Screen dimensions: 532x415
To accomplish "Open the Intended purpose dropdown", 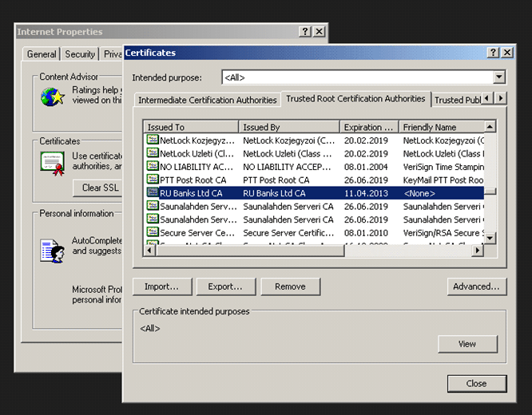I will (499, 77).
